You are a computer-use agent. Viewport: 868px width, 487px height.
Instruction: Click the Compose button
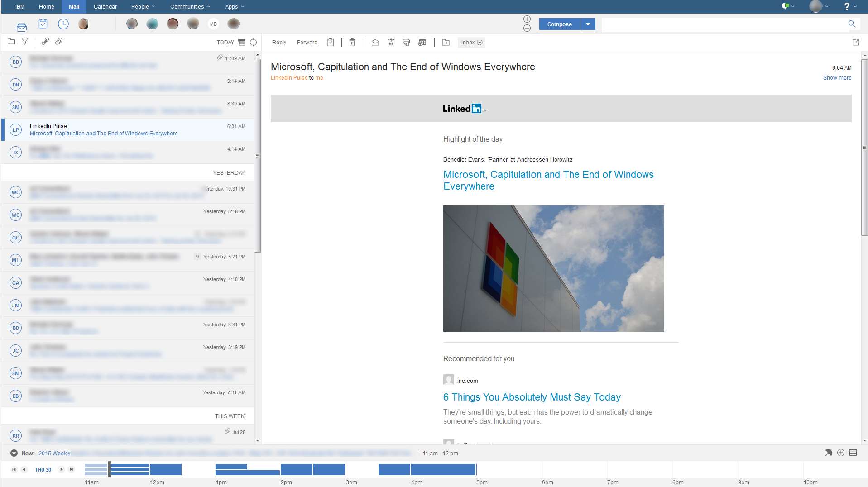point(560,24)
